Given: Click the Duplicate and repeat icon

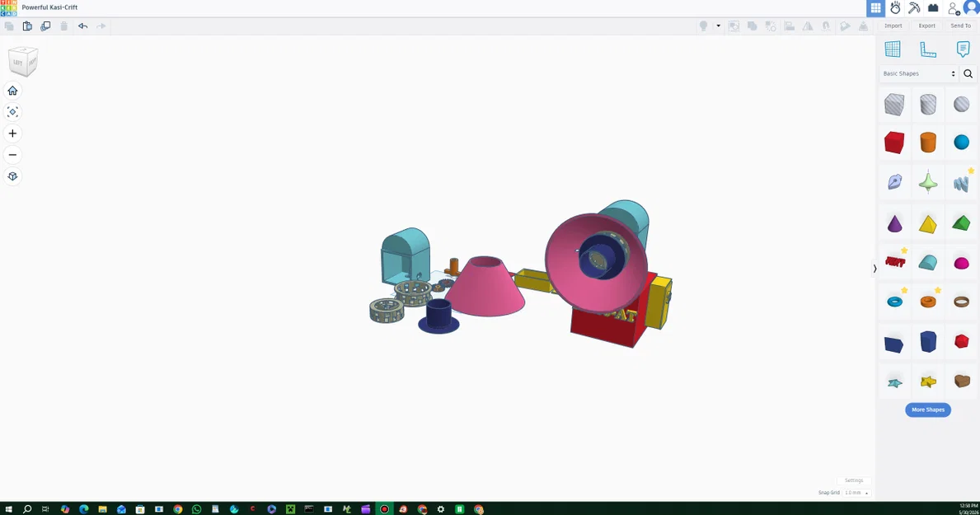Looking at the screenshot, I should pos(45,26).
